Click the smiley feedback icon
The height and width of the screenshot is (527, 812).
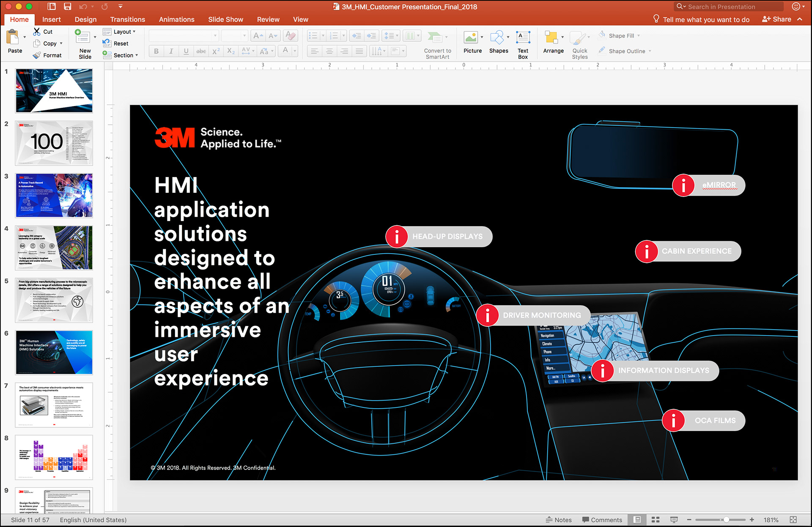pos(796,6)
